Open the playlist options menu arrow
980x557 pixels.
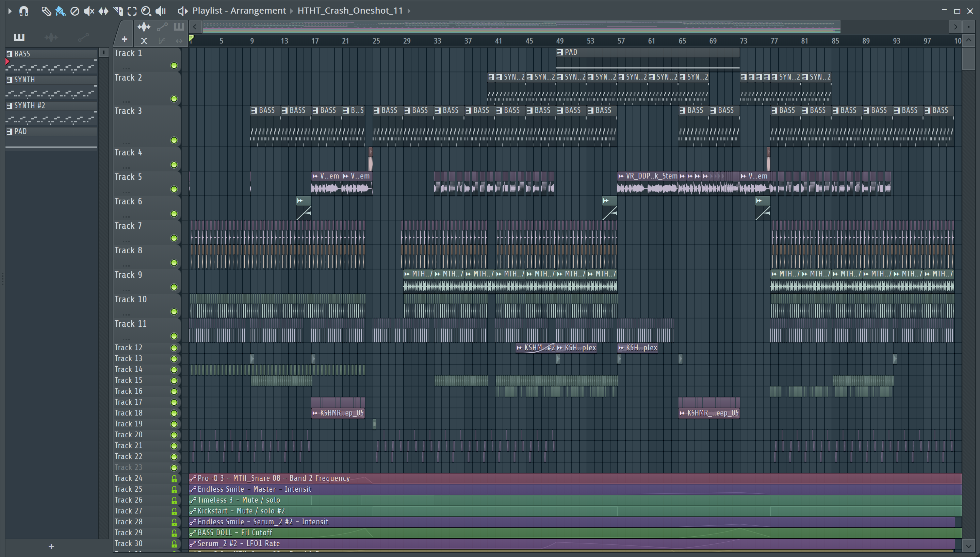[x=10, y=11]
